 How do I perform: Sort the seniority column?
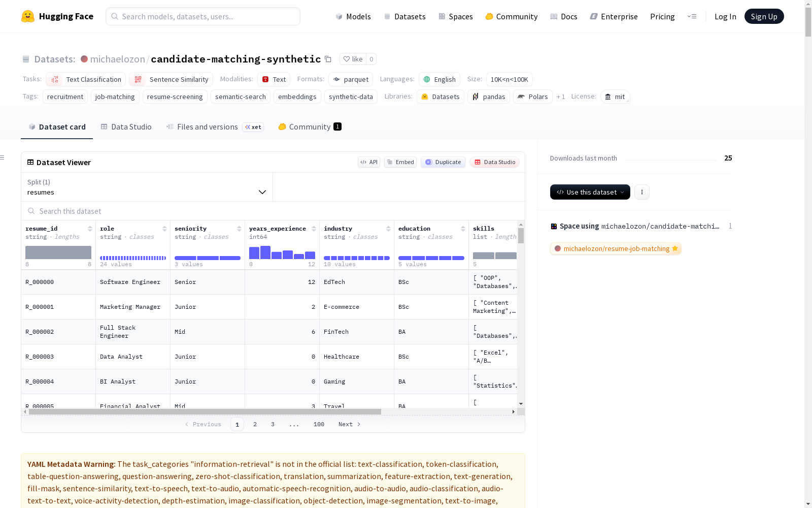(239, 229)
